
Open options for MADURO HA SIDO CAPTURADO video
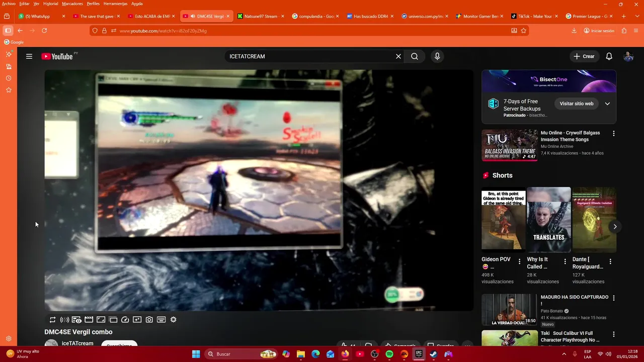pyautogui.click(x=614, y=298)
